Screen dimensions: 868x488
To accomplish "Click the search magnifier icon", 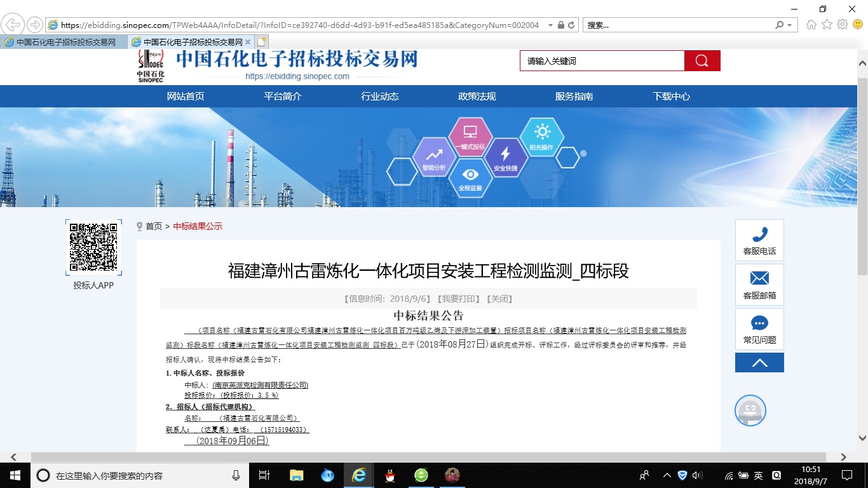I will point(701,60).
